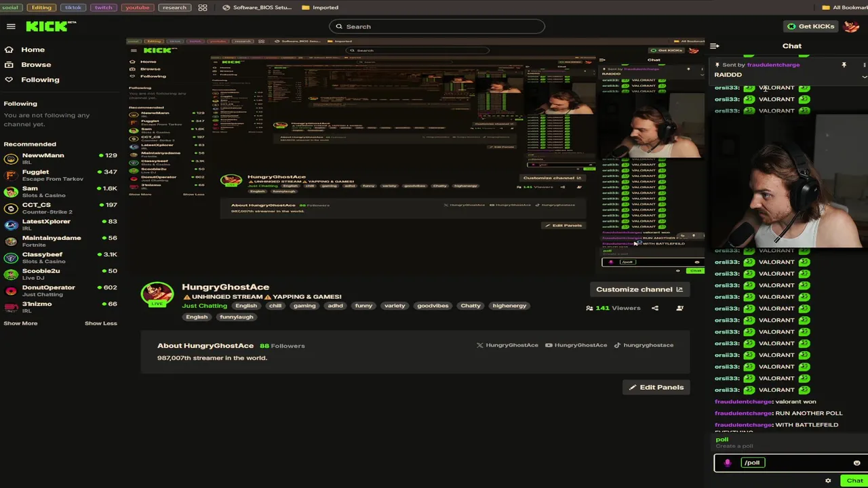
Task: Collapse the pinned message chevron
Action: [864, 77]
